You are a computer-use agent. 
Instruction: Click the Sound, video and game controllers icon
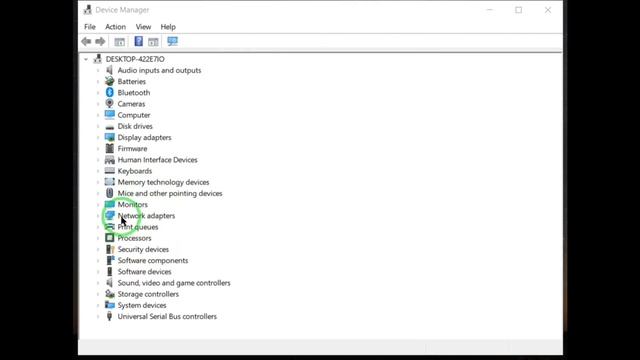coord(109,282)
